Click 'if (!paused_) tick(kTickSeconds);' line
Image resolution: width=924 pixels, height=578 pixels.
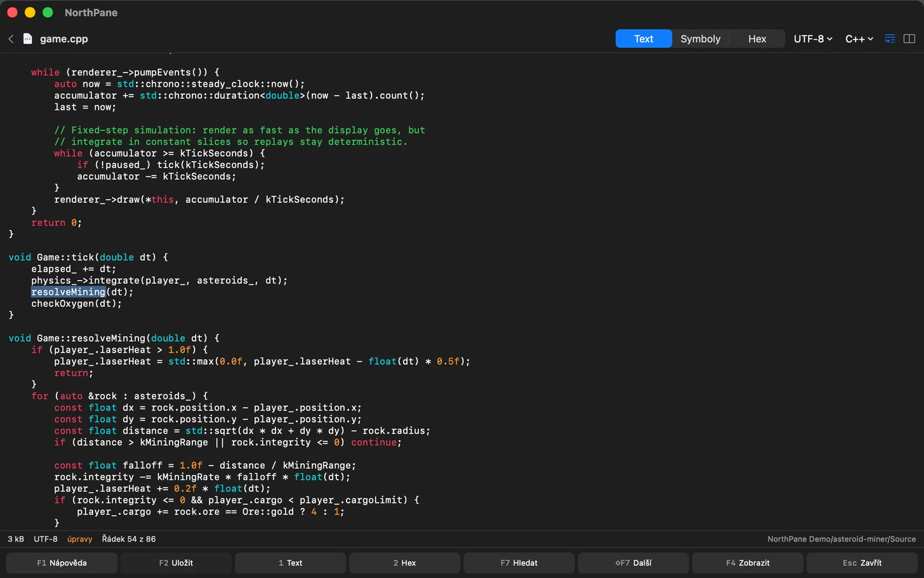[x=171, y=164]
